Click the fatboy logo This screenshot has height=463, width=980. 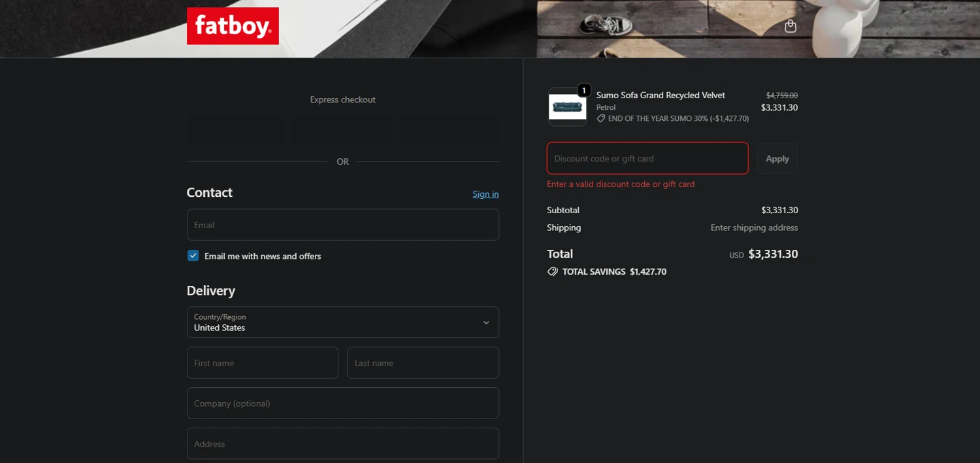click(x=233, y=26)
